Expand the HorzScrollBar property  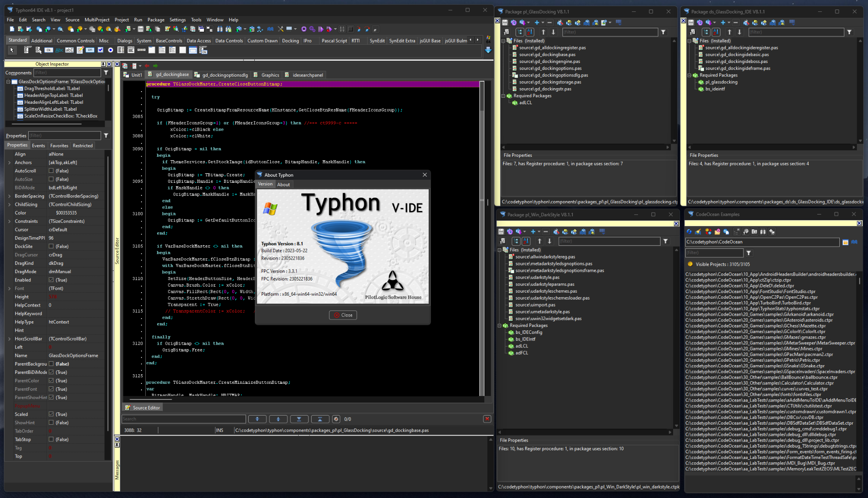10,339
